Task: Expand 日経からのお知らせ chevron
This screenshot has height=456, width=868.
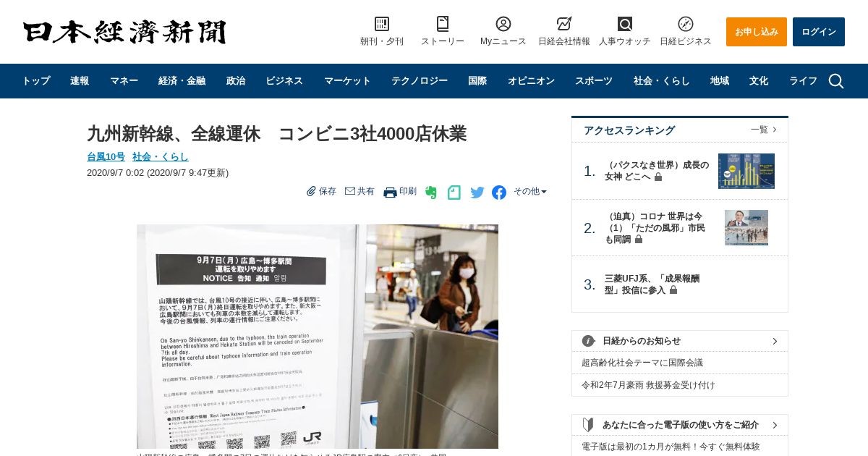Action: [775, 341]
